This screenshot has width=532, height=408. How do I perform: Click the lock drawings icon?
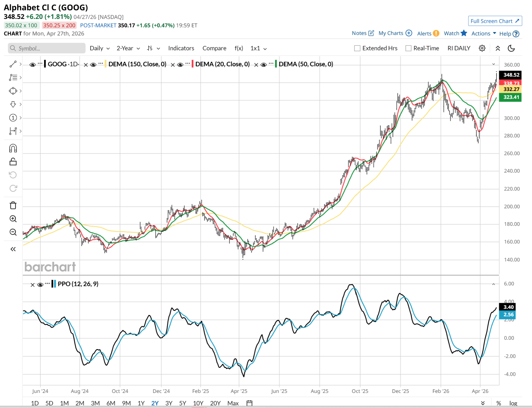(x=13, y=162)
